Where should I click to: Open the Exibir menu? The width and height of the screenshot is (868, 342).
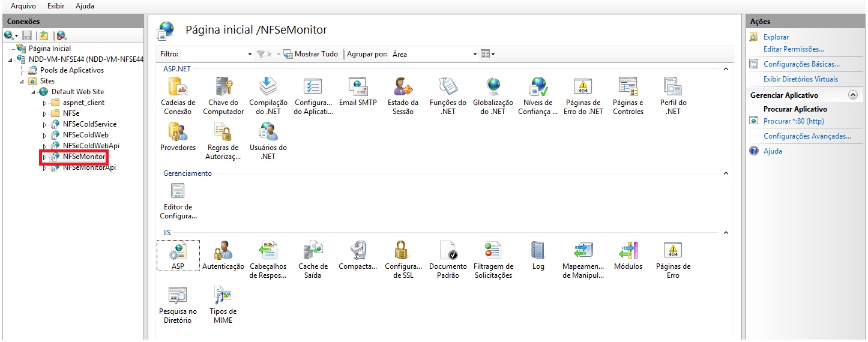56,6
